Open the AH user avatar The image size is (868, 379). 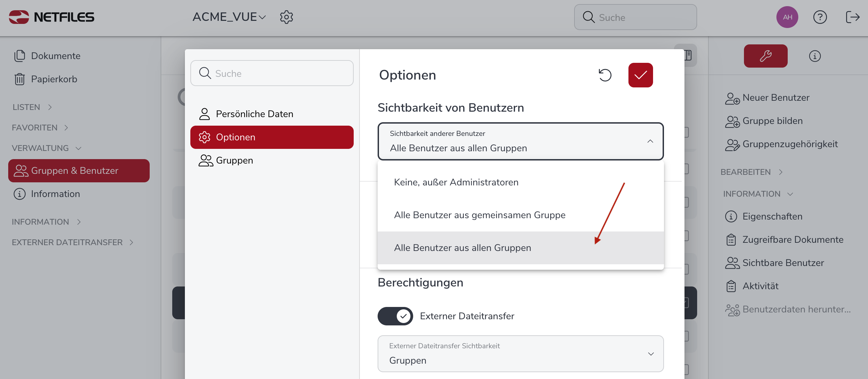(787, 17)
